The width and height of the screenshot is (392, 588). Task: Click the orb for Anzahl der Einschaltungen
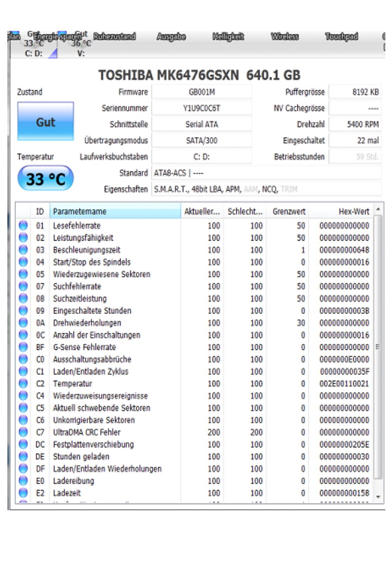tap(23, 335)
